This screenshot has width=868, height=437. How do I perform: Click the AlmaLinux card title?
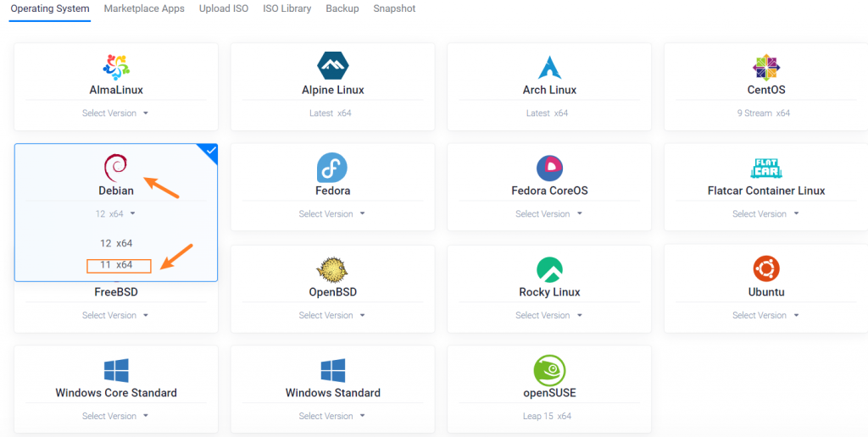coord(116,90)
